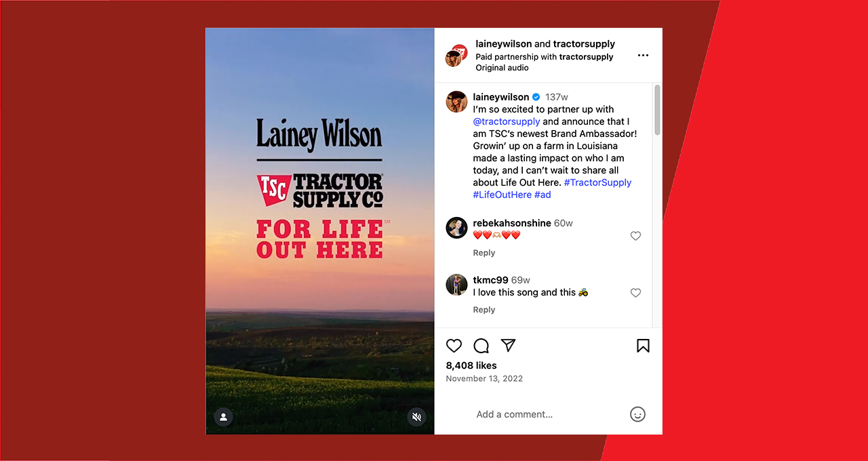868x461 pixels.
Task: Save the post with the bookmark icon
Action: (x=643, y=346)
